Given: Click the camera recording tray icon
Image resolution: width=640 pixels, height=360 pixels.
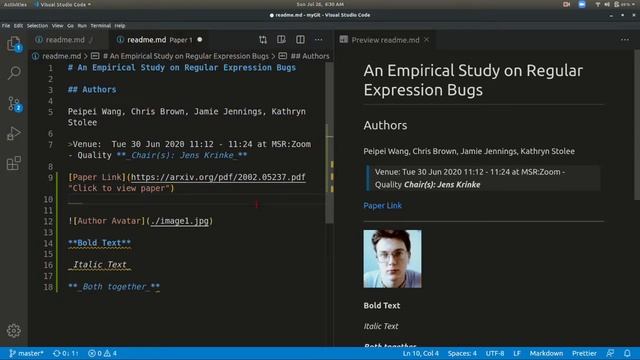Looking at the screenshot, I should point(567,4).
